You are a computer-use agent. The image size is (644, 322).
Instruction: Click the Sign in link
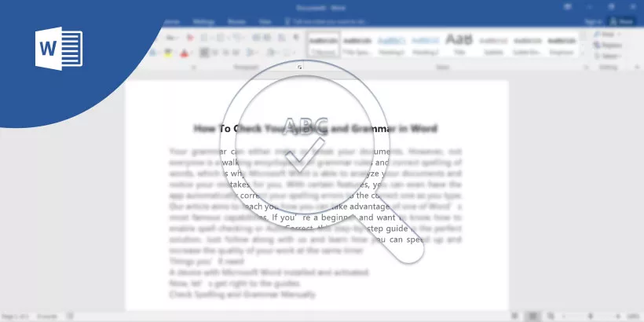[593, 22]
